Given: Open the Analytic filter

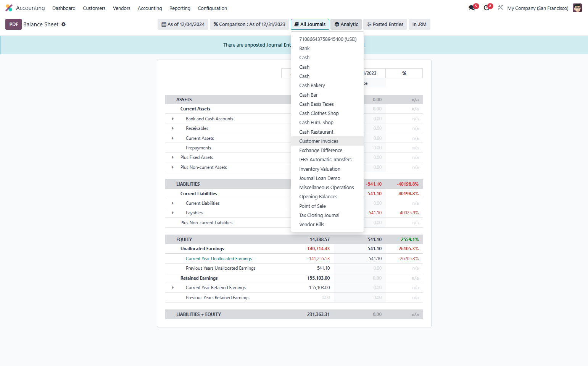Looking at the screenshot, I should pyautogui.click(x=346, y=24).
